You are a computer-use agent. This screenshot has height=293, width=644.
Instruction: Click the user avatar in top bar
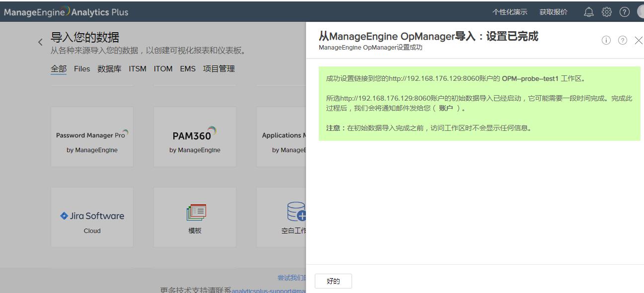point(640,12)
